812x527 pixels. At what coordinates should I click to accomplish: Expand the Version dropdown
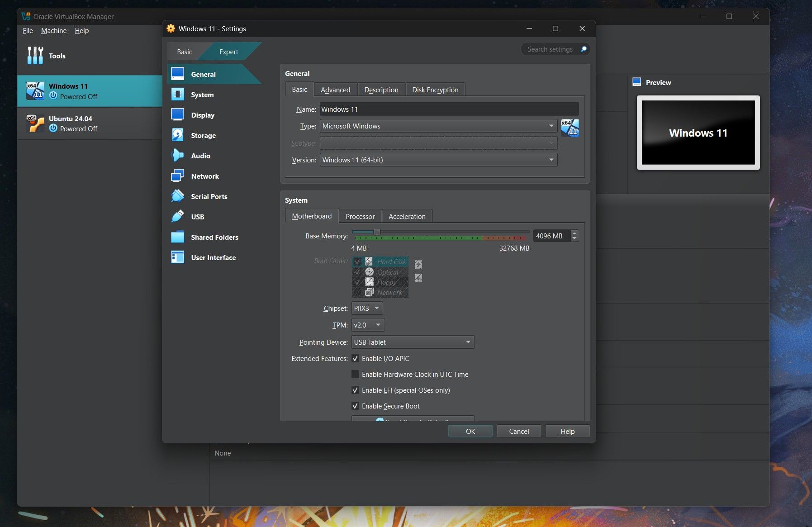tap(438, 160)
